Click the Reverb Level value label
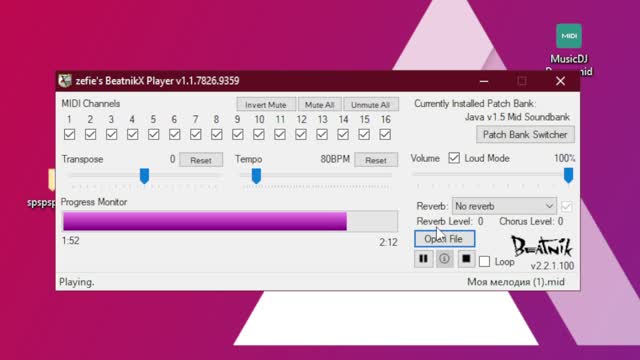Screen dimensions: 640x360 pyautogui.click(x=450, y=221)
